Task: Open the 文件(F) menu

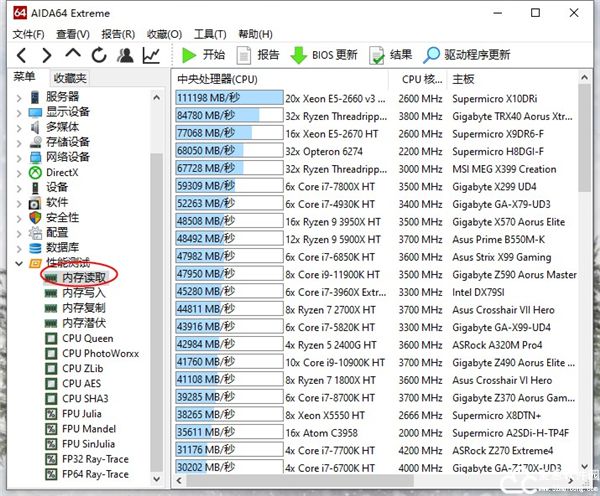Action: pyautogui.click(x=29, y=34)
